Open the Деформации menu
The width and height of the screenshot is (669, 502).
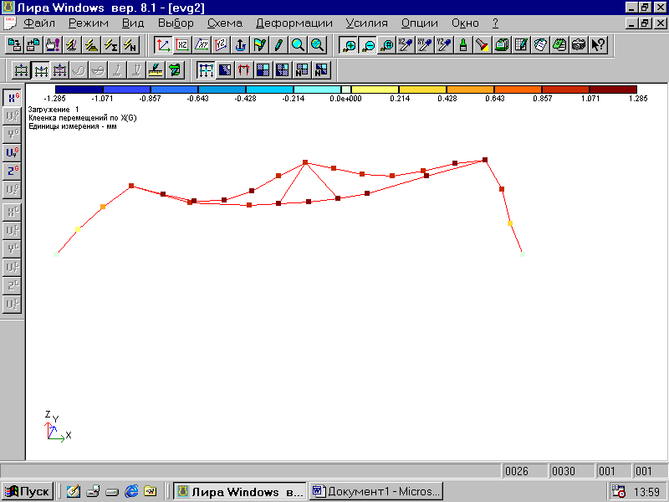coord(294,23)
